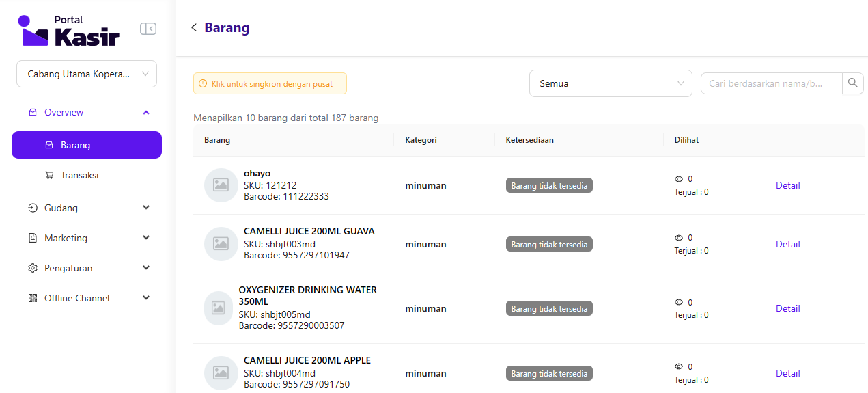
Task: Click the Pengaturan gear icon
Action: (33, 268)
